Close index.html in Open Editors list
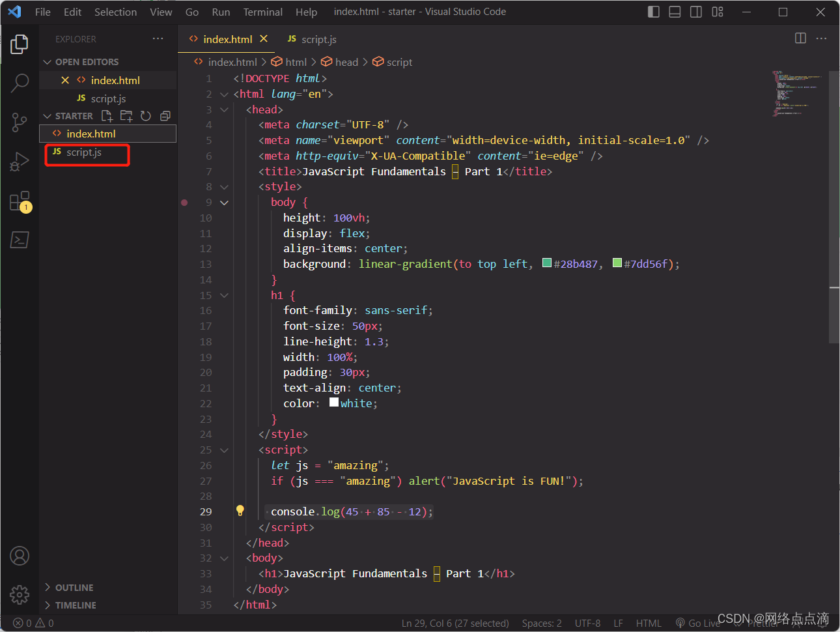 (65, 80)
